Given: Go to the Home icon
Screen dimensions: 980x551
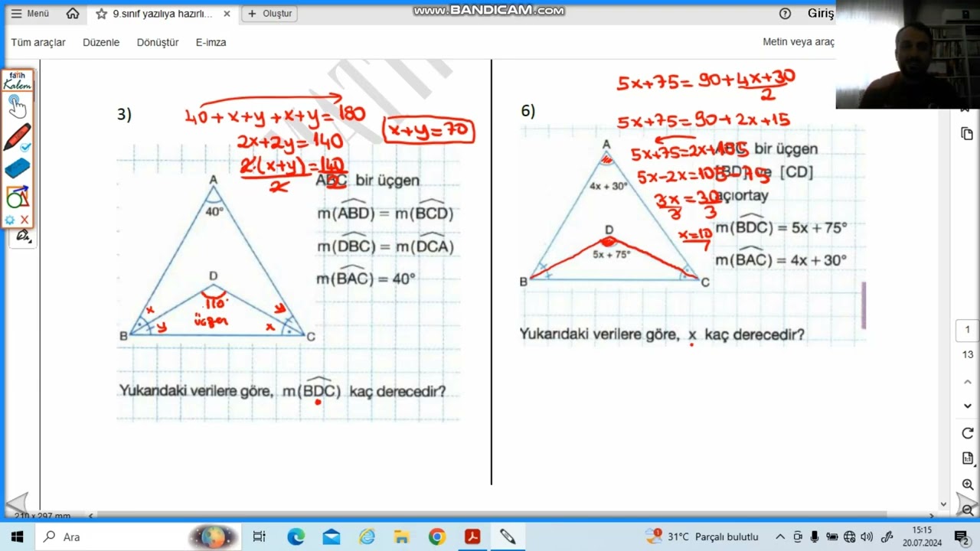Looking at the screenshot, I should coord(73,14).
